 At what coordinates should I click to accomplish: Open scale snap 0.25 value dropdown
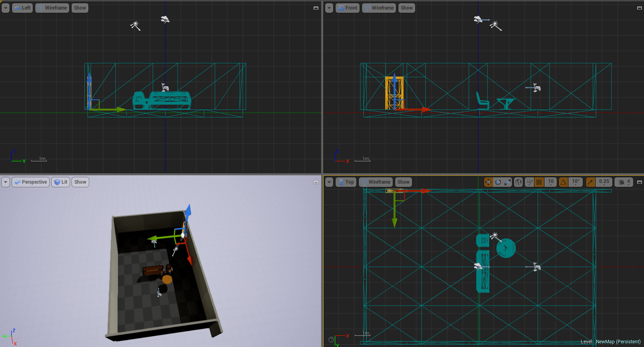point(604,182)
